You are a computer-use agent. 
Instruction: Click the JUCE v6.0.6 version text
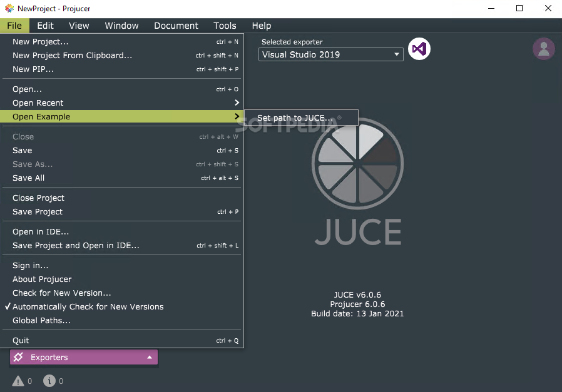point(357,295)
